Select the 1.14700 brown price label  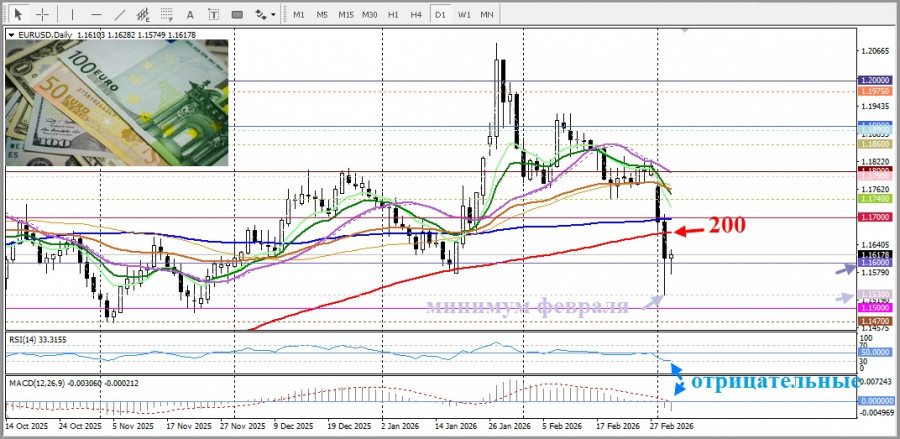coord(875,321)
